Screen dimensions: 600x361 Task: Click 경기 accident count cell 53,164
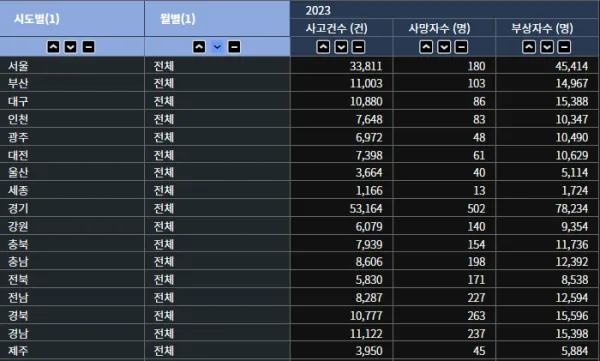point(342,208)
